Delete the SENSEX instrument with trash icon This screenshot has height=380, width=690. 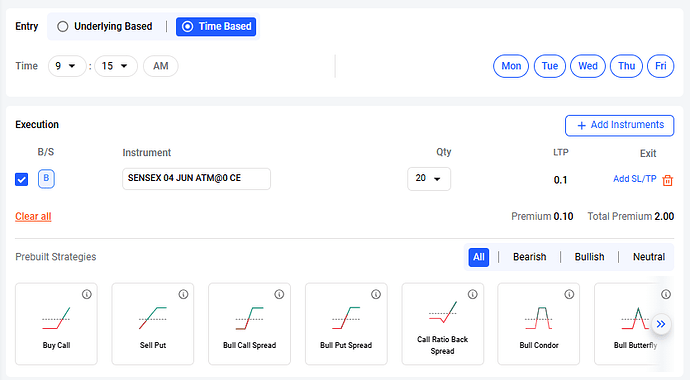tap(668, 180)
